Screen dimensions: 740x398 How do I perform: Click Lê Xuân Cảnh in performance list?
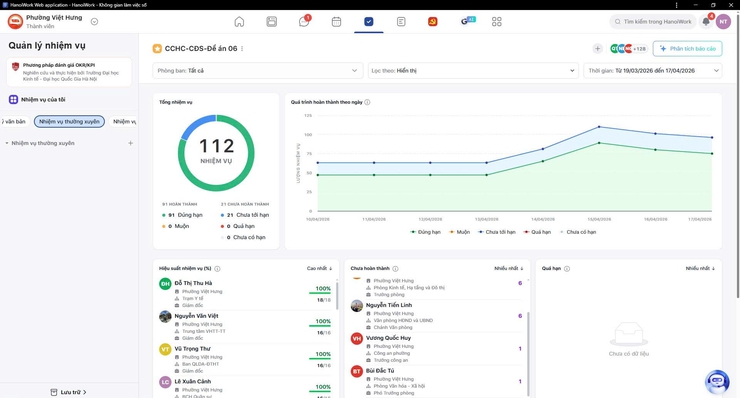(x=193, y=381)
